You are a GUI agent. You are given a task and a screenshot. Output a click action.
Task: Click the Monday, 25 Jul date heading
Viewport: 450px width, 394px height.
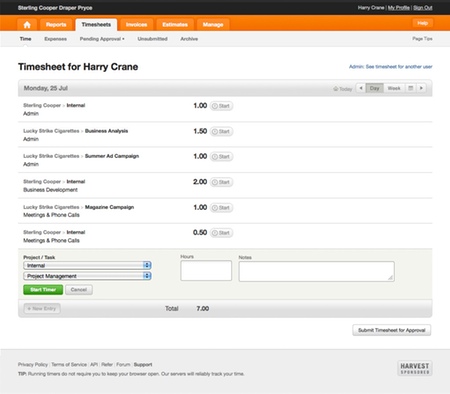46,88
